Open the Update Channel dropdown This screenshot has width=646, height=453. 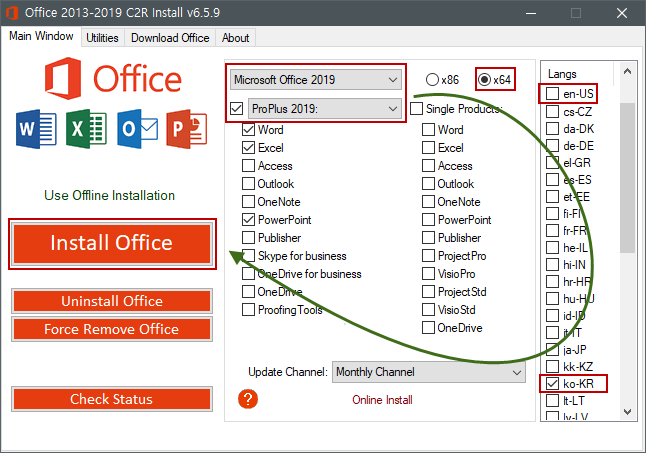[429, 372]
